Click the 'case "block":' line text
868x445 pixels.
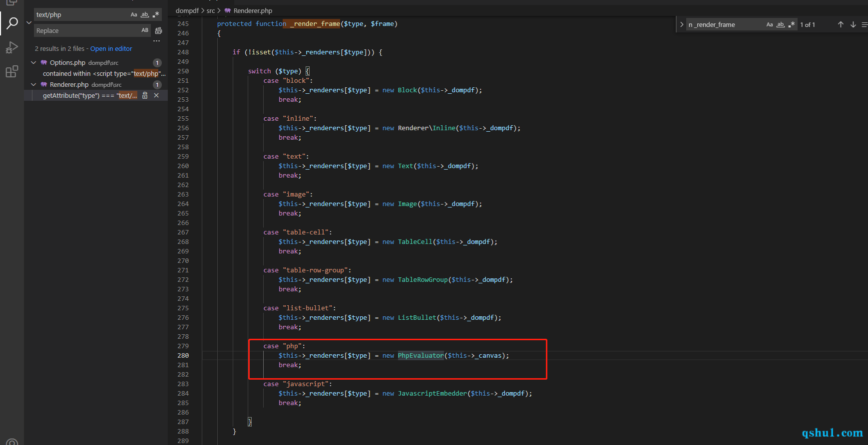[288, 81]
